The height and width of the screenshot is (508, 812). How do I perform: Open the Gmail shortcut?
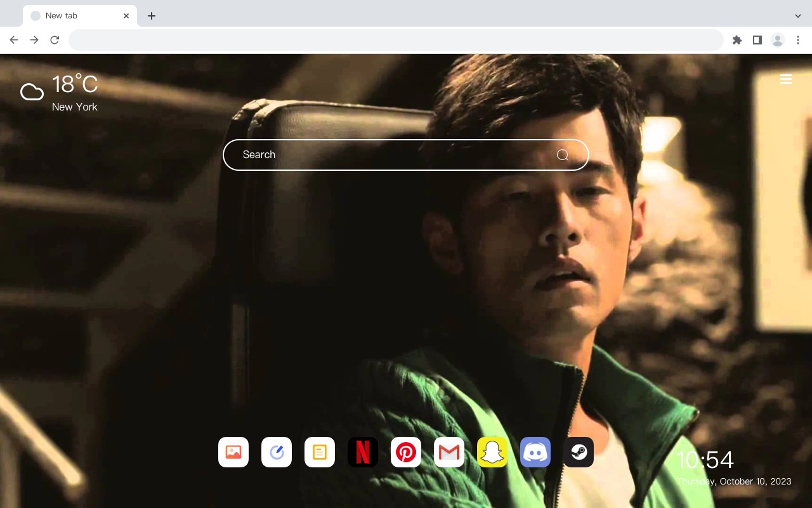point(449,452)
